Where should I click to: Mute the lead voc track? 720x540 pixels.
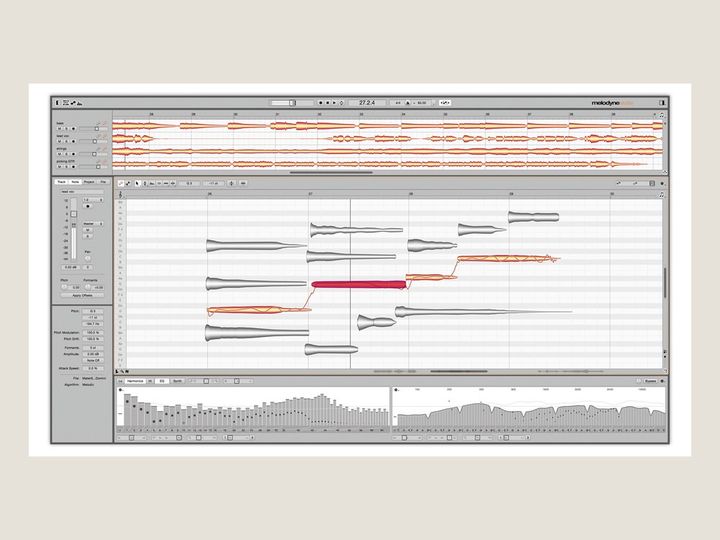click(x=59, y=141)
